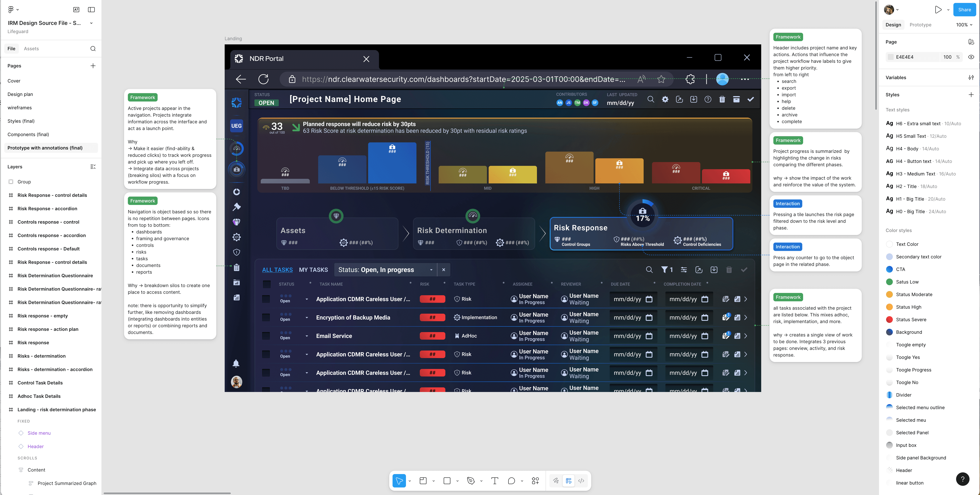
Task: Open the Actions components tool
Action: (535, 481)
